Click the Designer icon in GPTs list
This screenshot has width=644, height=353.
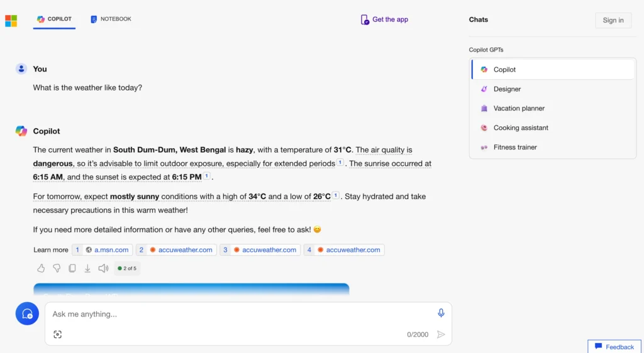point(484,89)
